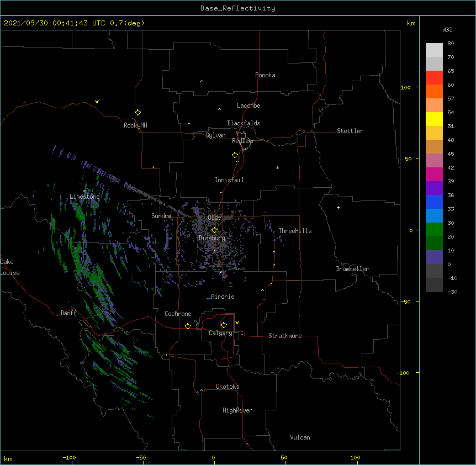The width and height of the screenshot is (476, 465).
Task: Select the Sylvan label
Action: click(215, 135)
